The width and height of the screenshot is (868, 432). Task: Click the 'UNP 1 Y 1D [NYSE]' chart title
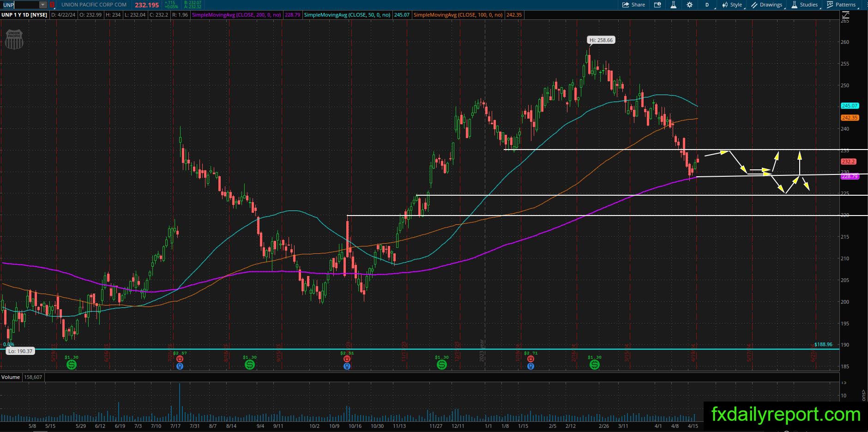(x=24, y=15)
